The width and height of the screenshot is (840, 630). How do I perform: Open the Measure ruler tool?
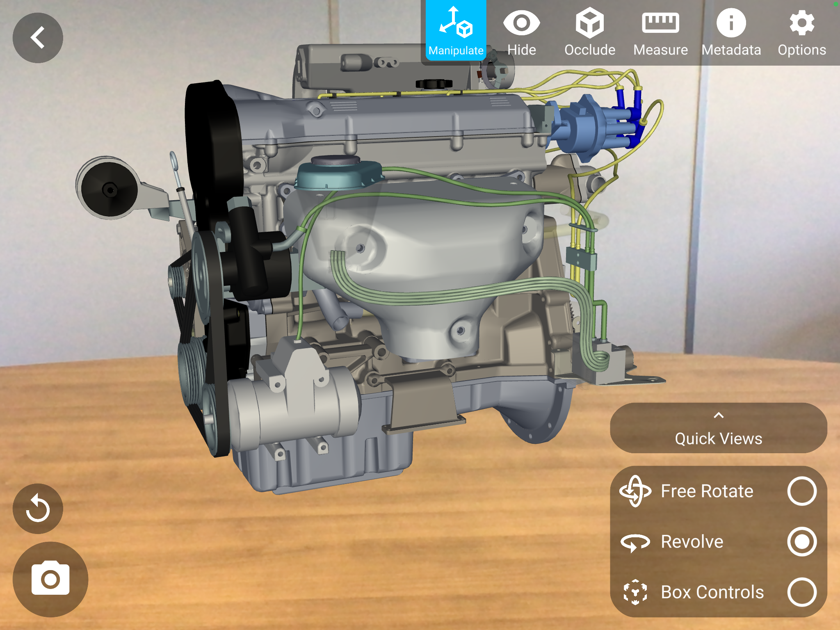660,31
